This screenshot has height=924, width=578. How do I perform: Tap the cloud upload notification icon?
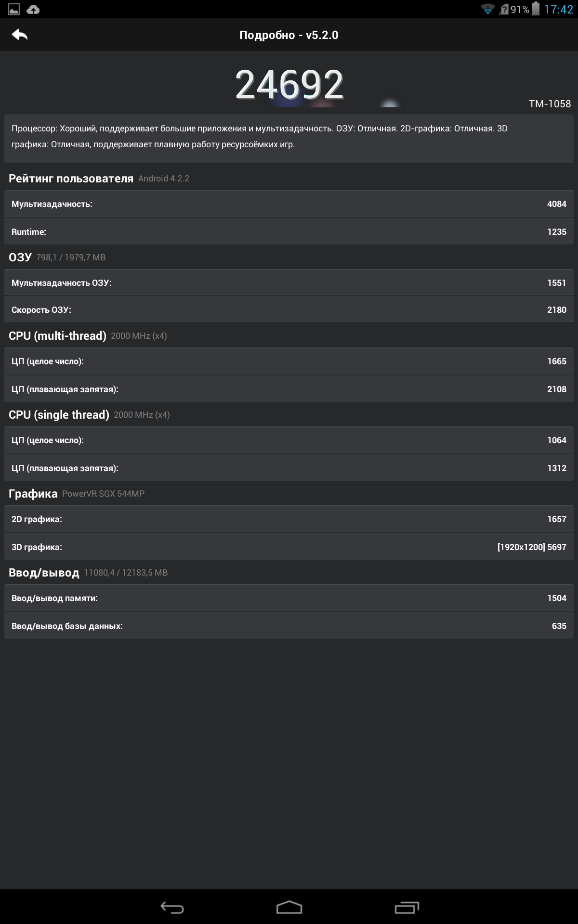pyautogui.click(x=33, y=9)
